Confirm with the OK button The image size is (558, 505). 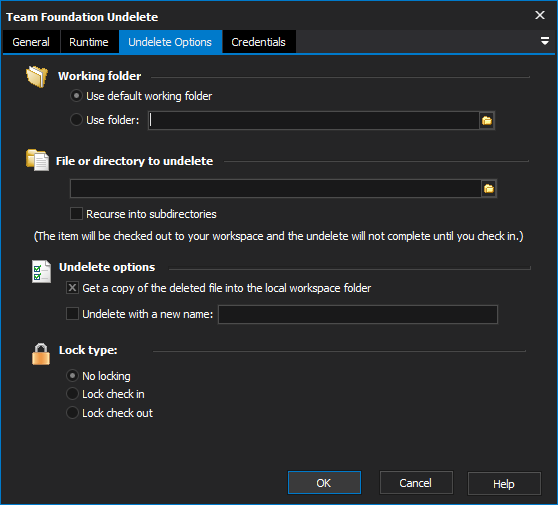[324, 483]
